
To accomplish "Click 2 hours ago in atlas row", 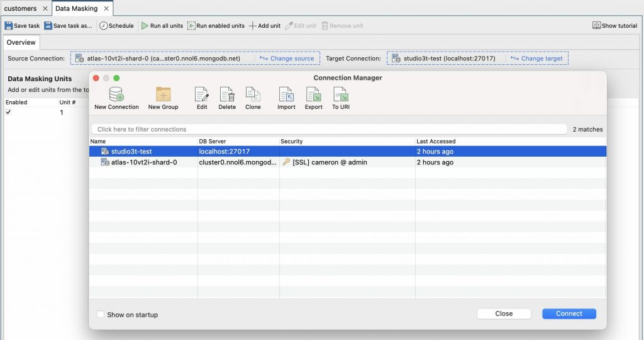I will click(x=435, y=162).
